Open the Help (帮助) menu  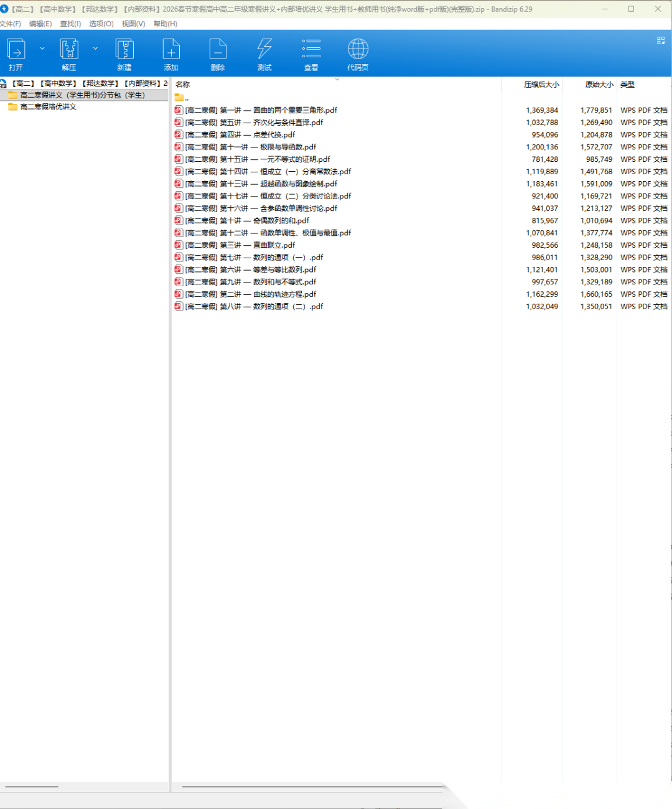165,24
